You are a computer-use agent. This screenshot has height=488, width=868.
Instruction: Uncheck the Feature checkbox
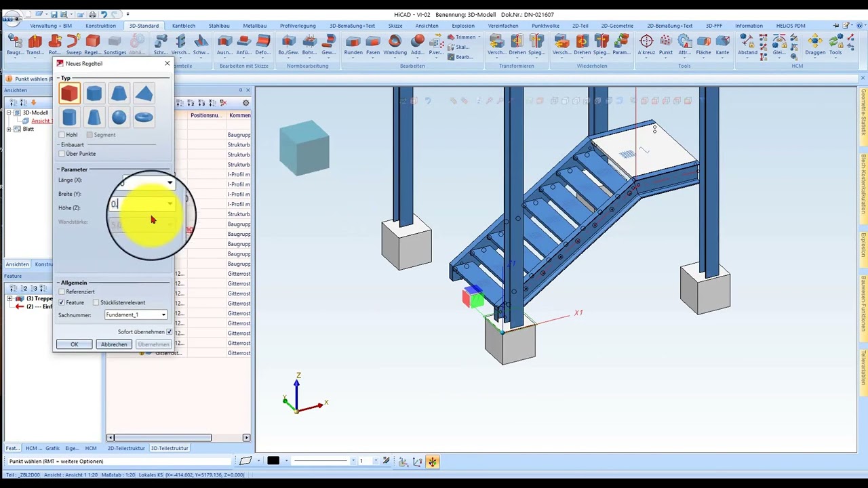(62, 302)
